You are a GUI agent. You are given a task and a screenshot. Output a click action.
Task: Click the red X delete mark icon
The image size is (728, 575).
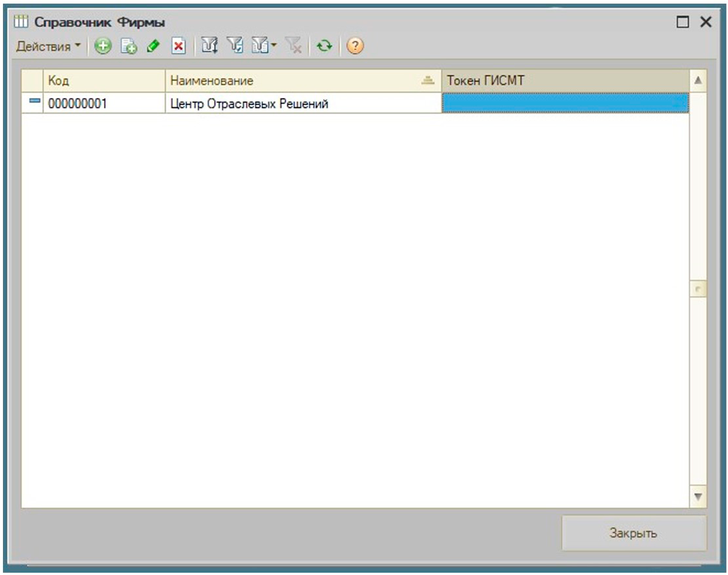click(178, 47)
